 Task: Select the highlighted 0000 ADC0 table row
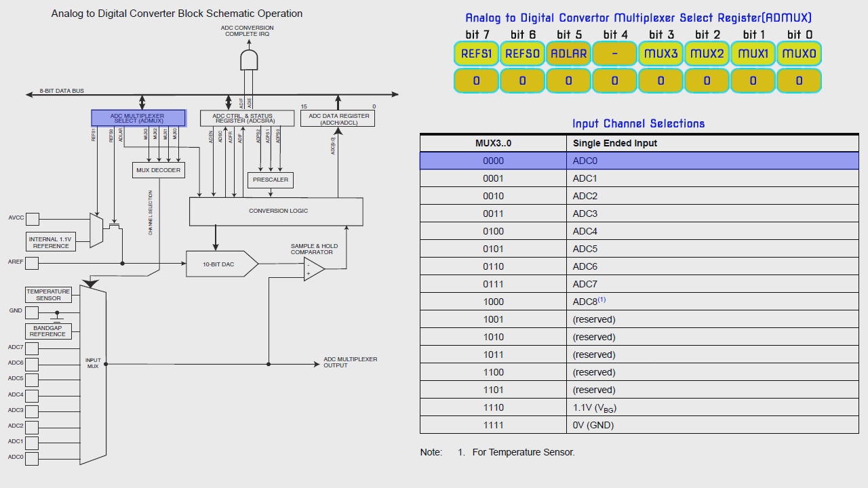coord(639,161)
